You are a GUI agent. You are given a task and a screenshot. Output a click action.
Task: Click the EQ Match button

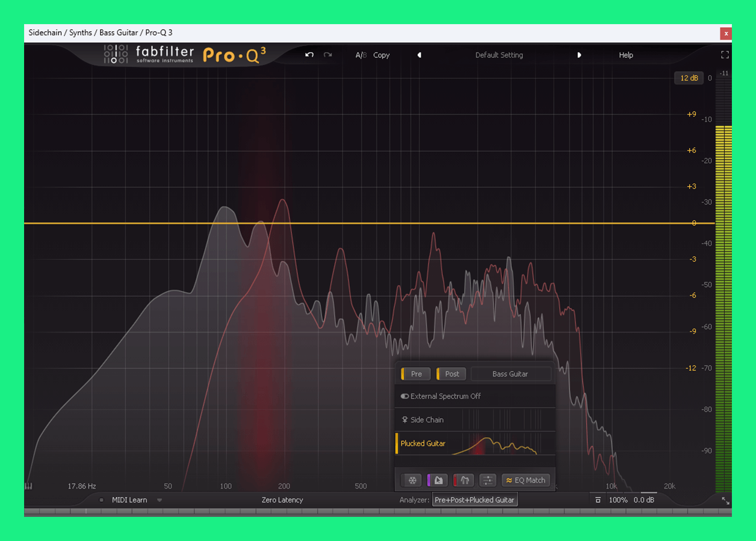point(525,480)
